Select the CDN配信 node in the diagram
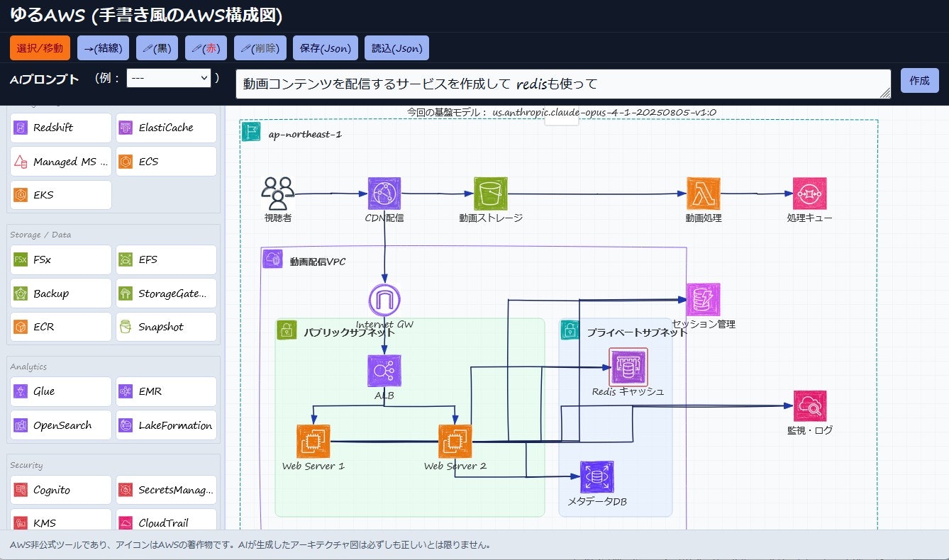The image size is (949, 560). point(384,192)
